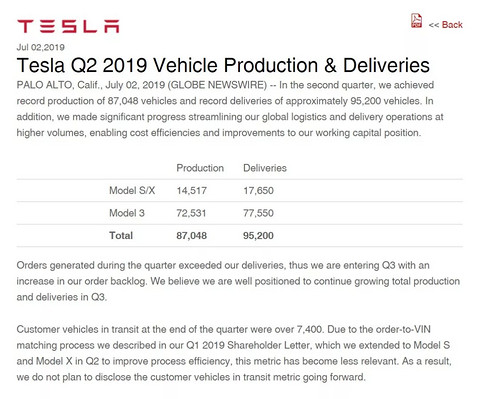Image resolution: width=480 pixels, height=399 pixels.
Task: Click the Production column header
Action: 200,168
